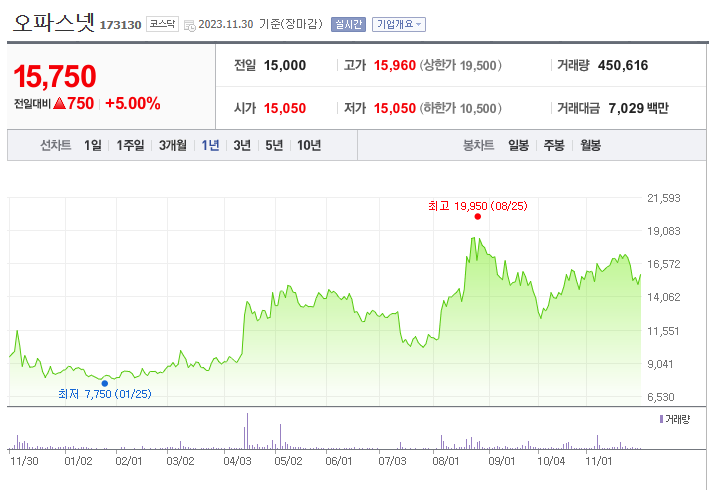Click the 코스닥 market badge
Screen dimensions: 709x490
coord(162,24)
